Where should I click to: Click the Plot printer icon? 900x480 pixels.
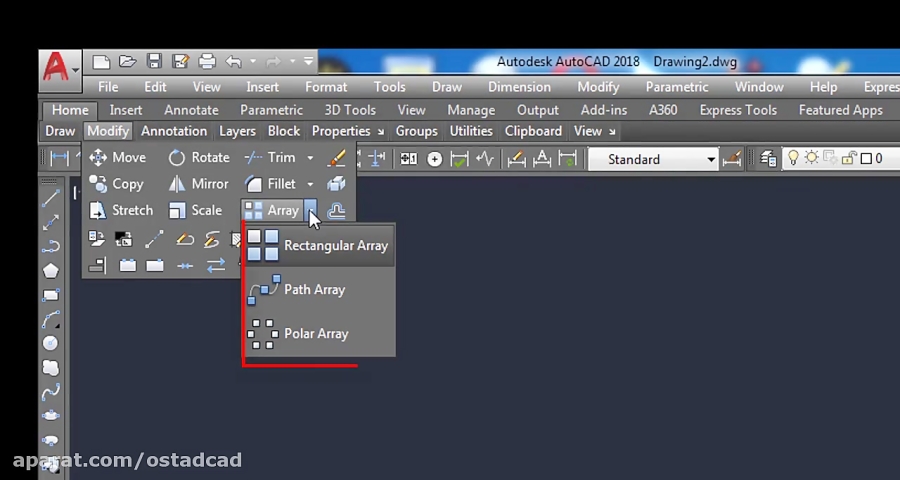207,61
